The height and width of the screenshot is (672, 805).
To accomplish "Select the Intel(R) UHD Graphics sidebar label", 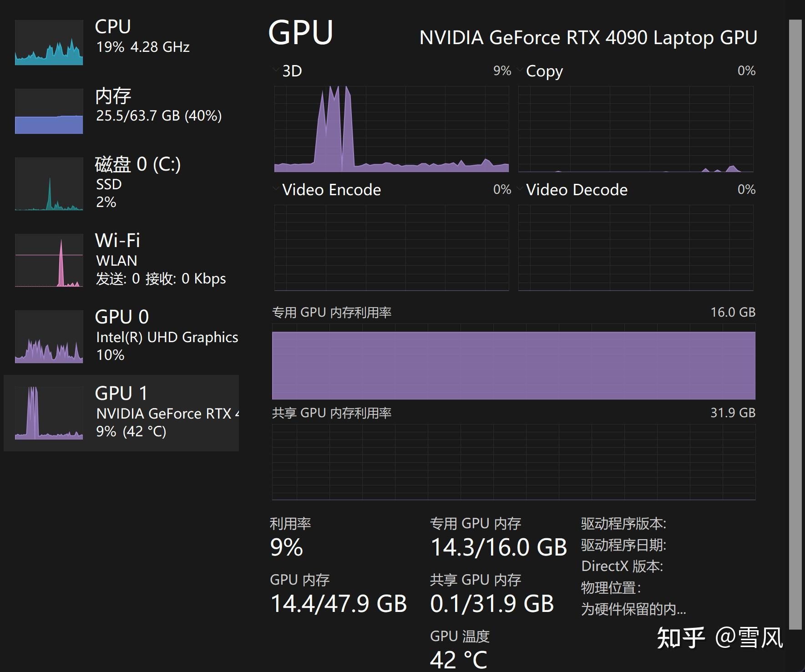I will (167, 337).
